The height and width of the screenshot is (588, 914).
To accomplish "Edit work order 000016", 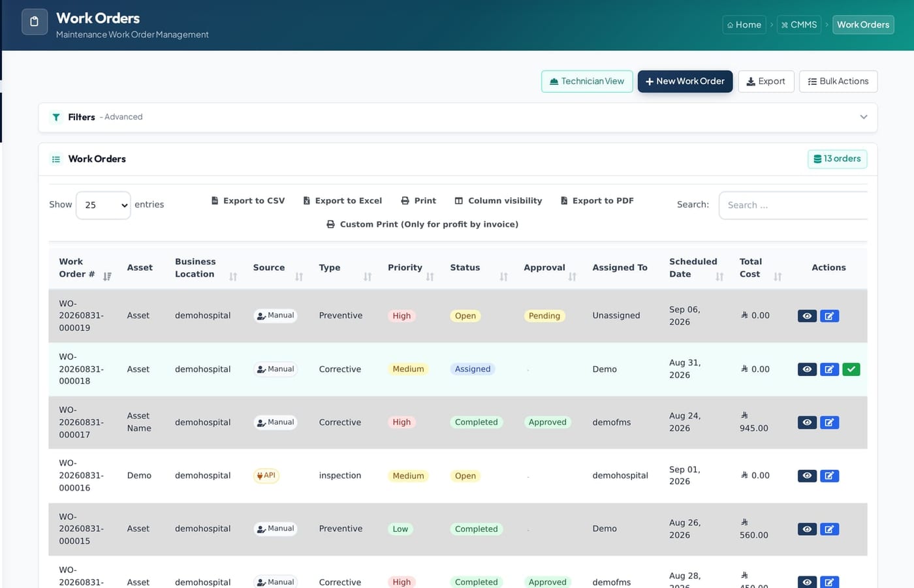I will (829, 476).
